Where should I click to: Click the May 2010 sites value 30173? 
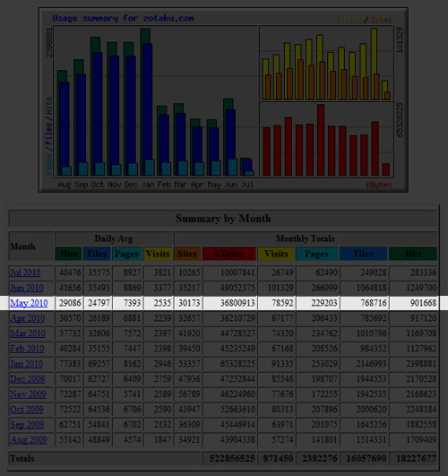point(189,303)
